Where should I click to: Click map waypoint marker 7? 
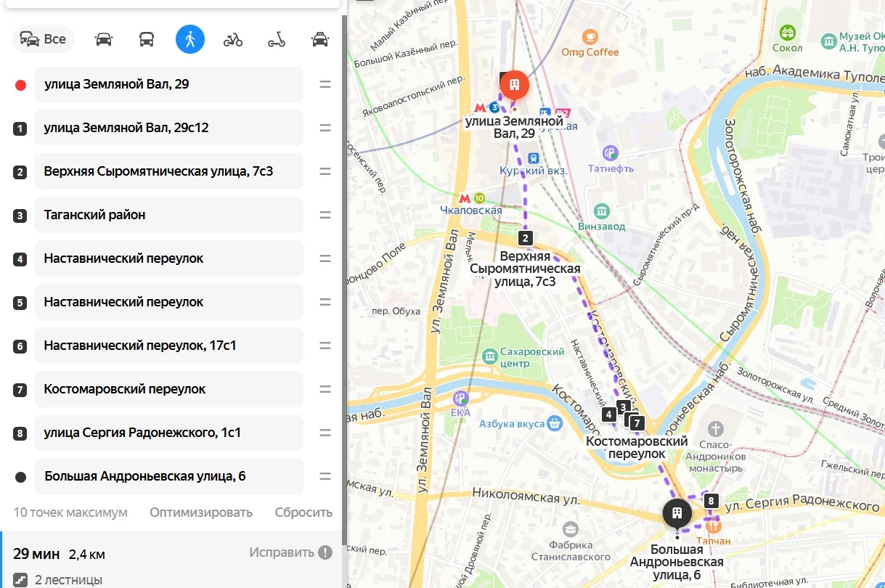pyautogui.click(x=637, y=422)
